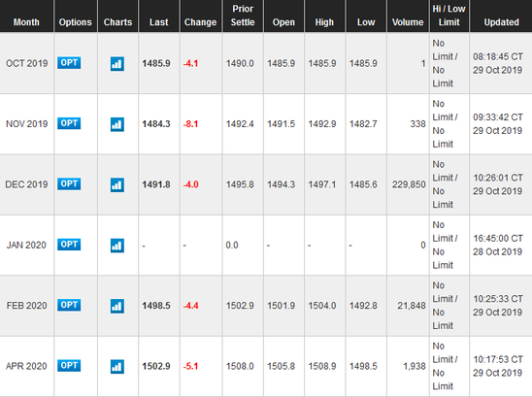
Task: Click the OPT button for JAN 2020
Action: click(x=69, y=245)
